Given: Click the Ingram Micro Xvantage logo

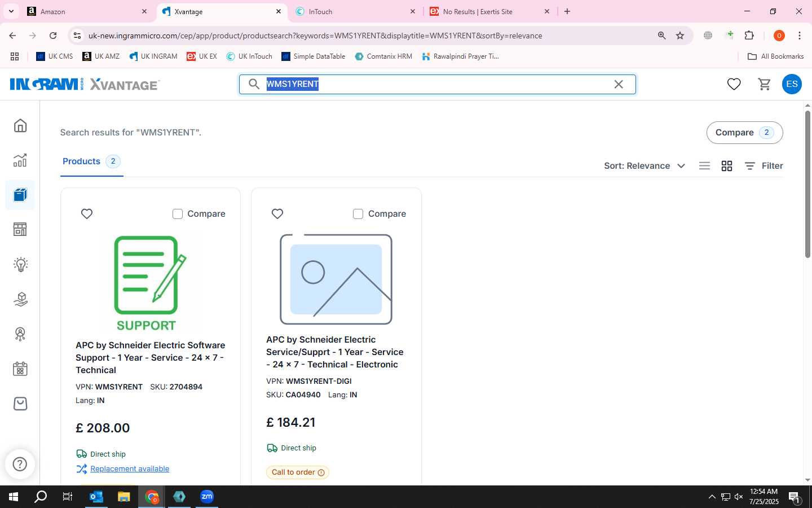Looking at the screenshot, I should (x=85, y=84).
